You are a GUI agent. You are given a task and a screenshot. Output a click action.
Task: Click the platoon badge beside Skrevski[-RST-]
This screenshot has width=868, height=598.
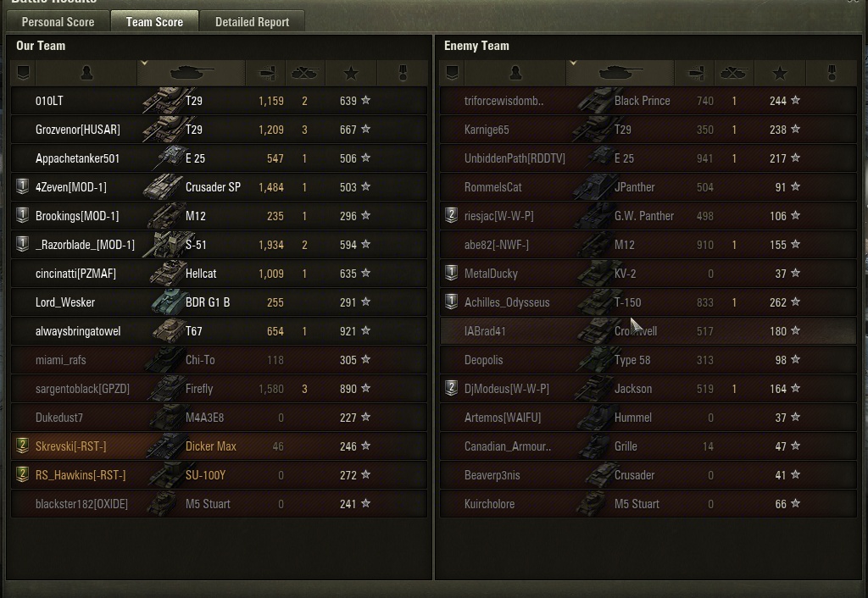click(x=23, y=446)
